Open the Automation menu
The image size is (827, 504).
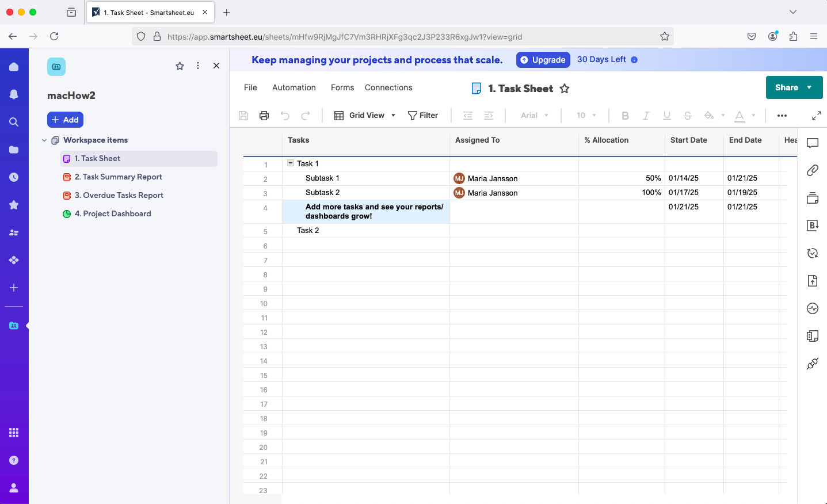coord(294,87)
